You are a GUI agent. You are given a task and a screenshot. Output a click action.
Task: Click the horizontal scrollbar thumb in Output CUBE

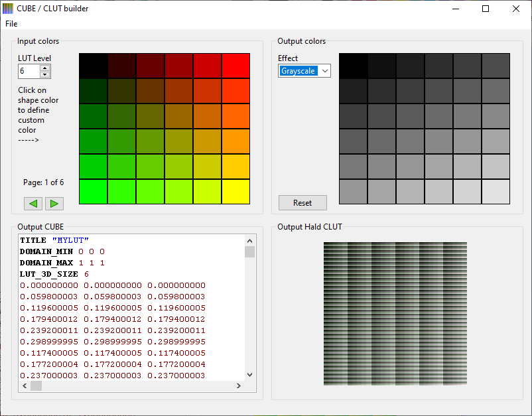pyautogui.click(x=36, y=385)
